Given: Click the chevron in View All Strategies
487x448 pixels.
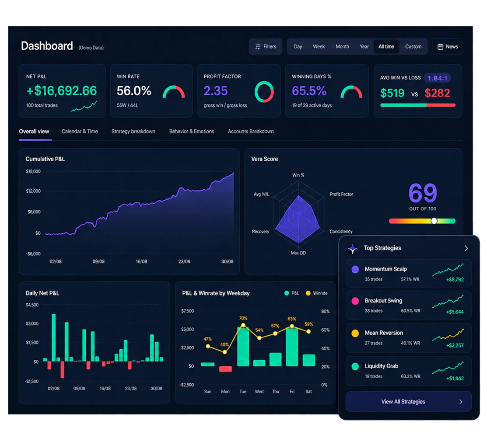Looking at the screenshot, I should (461, 402).
